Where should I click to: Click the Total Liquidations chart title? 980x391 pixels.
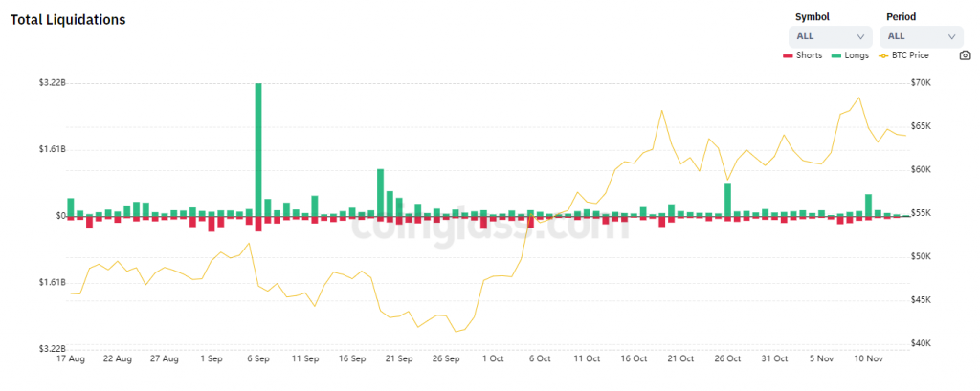(x=68, y=20)
